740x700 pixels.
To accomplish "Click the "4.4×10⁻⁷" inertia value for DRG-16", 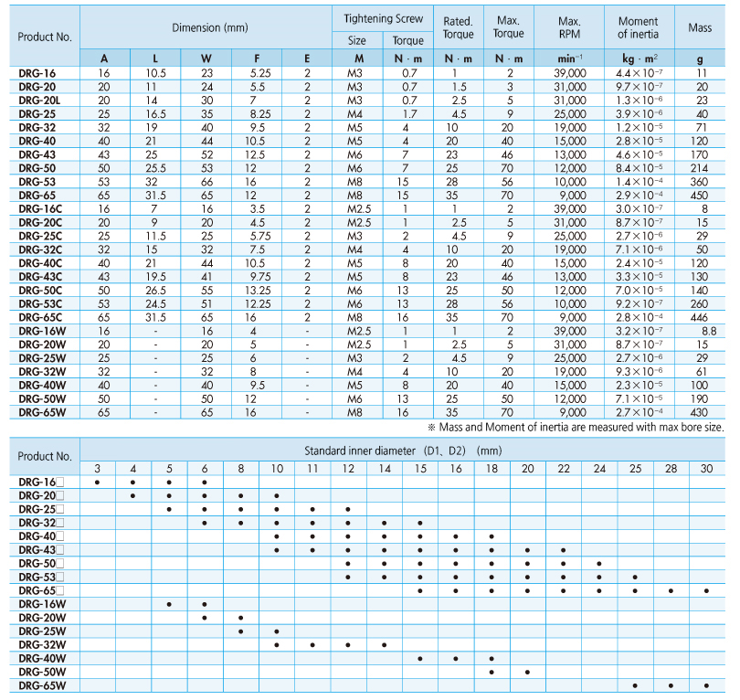I will pos(640,73).
